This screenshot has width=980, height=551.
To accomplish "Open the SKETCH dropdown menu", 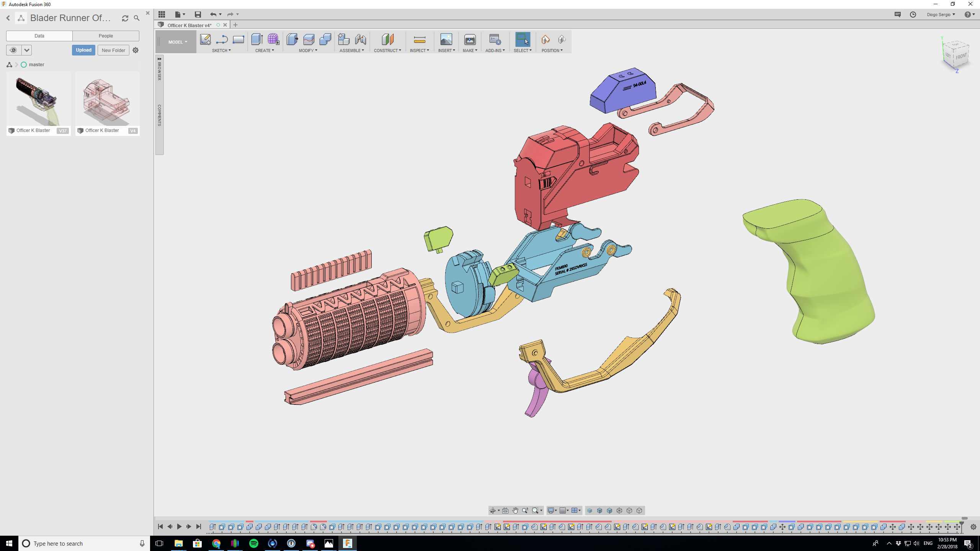I will click(221, 51).
